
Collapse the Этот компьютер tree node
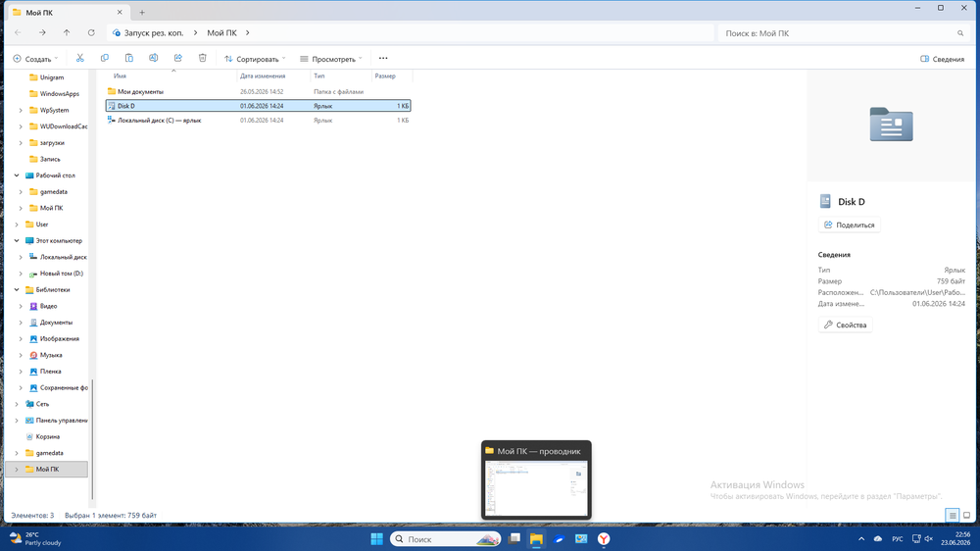(x=17, y=241)
